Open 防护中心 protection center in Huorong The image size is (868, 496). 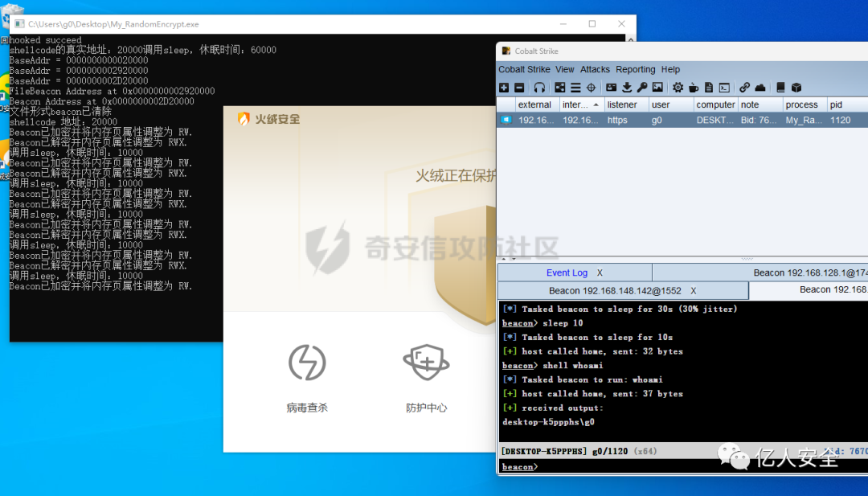(x=426, y=379)
